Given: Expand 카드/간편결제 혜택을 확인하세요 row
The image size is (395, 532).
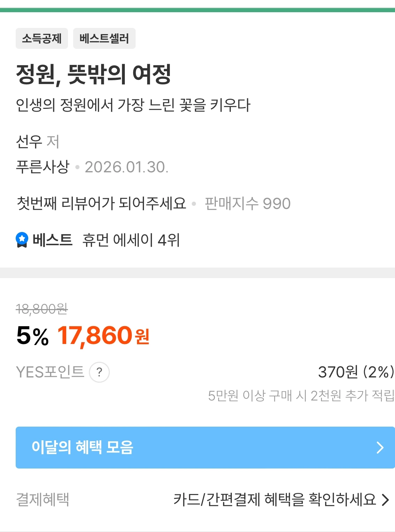Looking at the screenshot, I should coord(281,500).
